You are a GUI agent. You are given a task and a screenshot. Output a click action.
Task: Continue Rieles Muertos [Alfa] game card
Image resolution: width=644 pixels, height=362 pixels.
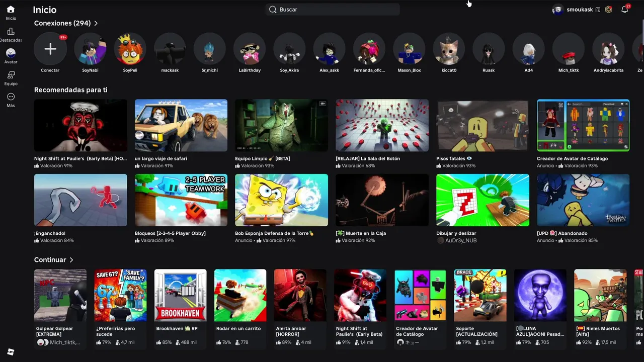tap(600, 309)
